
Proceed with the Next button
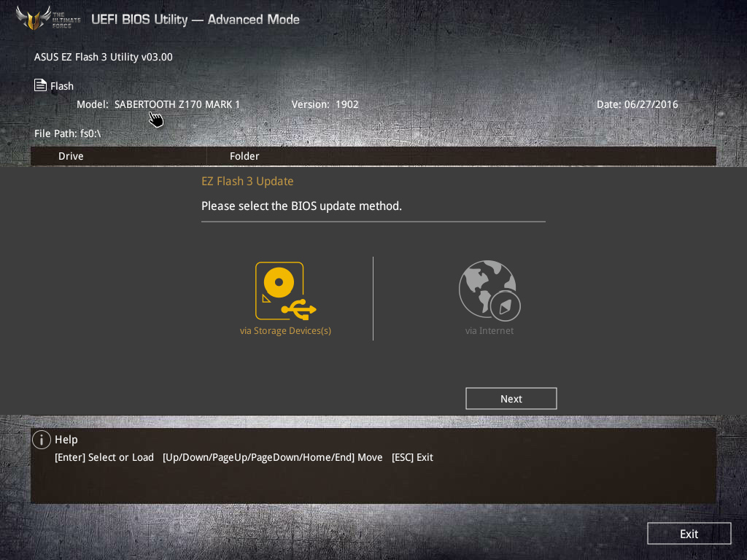(x=511, y=399)
